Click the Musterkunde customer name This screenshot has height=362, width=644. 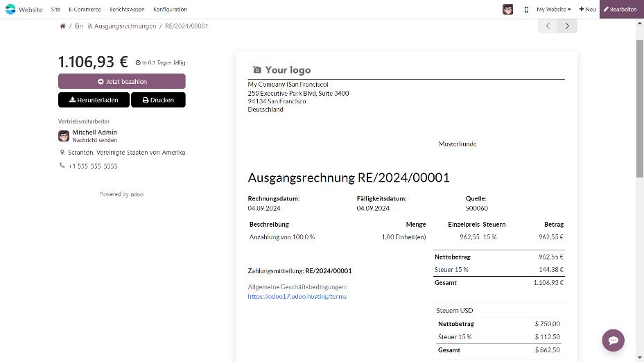(x=458, y=144)
